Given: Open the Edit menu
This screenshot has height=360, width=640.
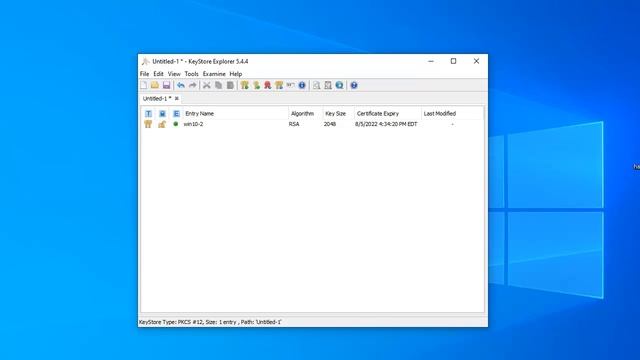Looking at the screenshot, I should (158, 74).
